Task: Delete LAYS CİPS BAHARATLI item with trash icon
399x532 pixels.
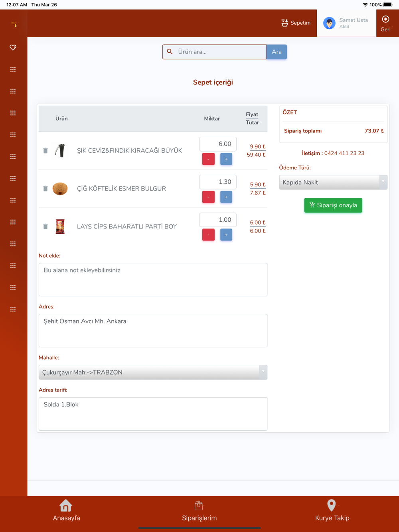Action: click(x=45, y=227)
